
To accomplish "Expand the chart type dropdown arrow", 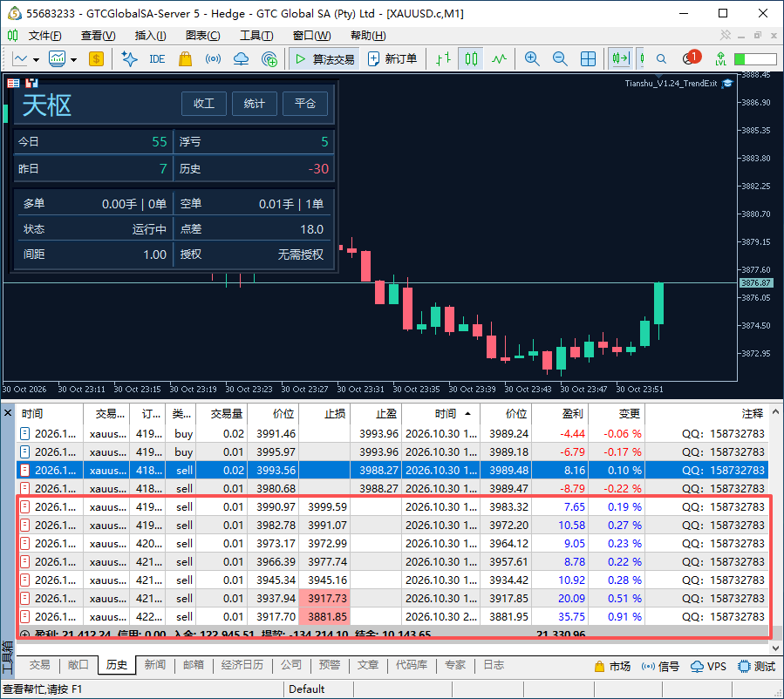I will [x=36, y=60].
